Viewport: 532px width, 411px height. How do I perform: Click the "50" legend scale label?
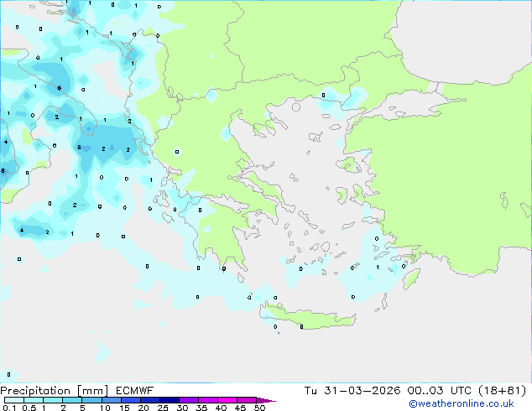click(x=259, y=408)
